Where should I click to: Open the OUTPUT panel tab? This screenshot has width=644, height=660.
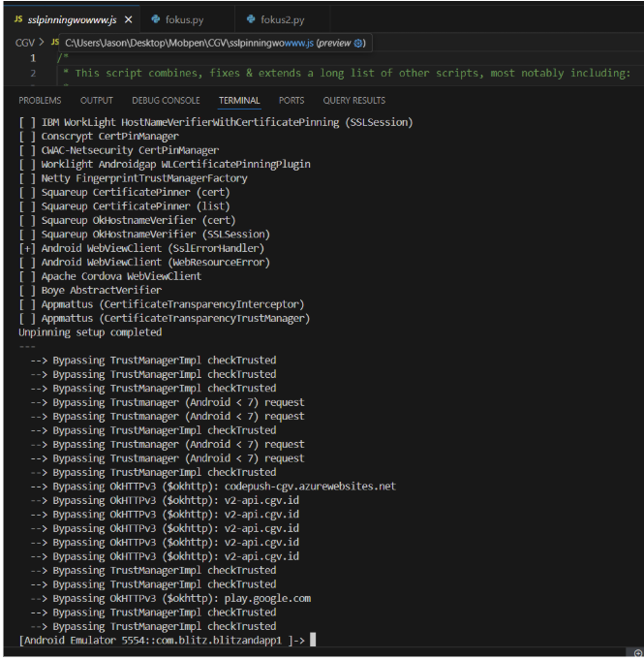point(97,101)
